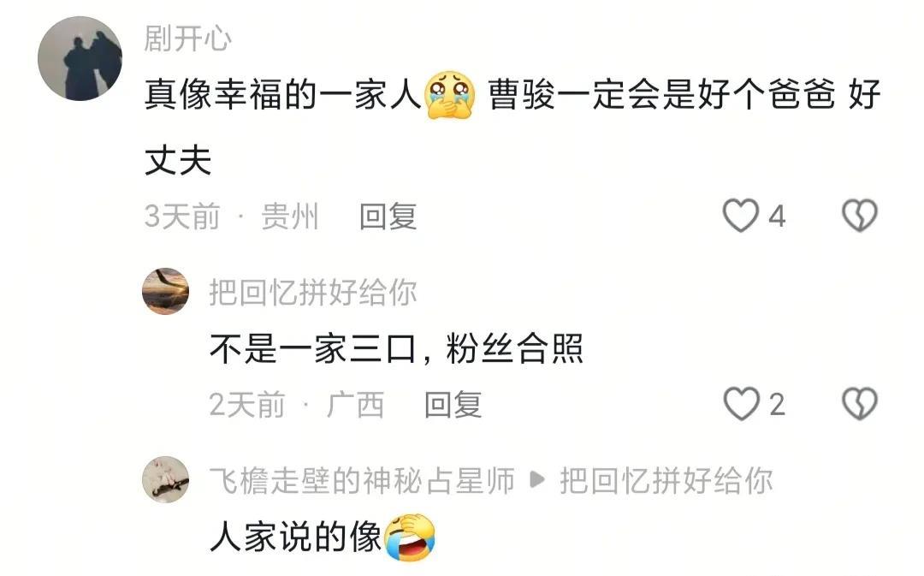Viewport: 924px width, 576px height.
Task: Select reply text 不是一家三口，粉丝合照
Action: pyautogui.click(x=397, y=348)
